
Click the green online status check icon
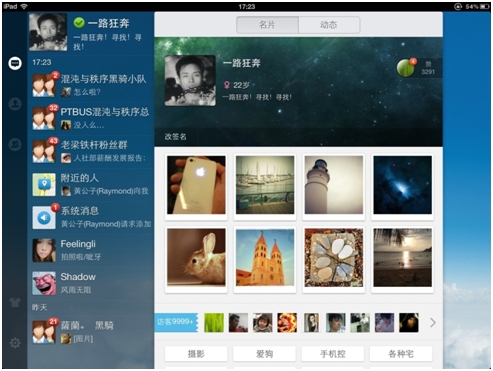point(79,23)
